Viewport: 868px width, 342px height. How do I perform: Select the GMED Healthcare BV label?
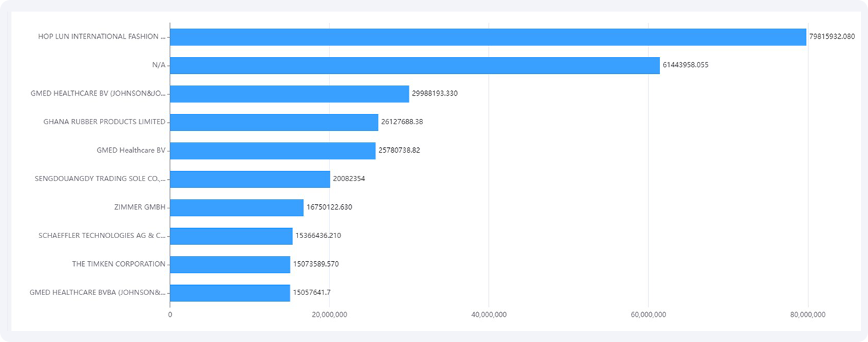click(x=131, y=151)
